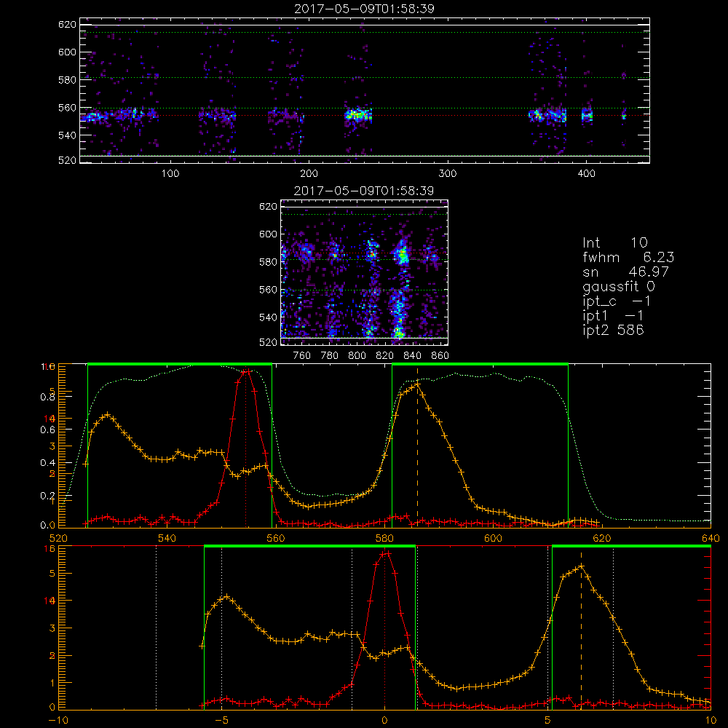This screenshot has height=728, width=728.
Task: Click the orange curve peak near 529 in profile plot
Action: tap(108, 414)
